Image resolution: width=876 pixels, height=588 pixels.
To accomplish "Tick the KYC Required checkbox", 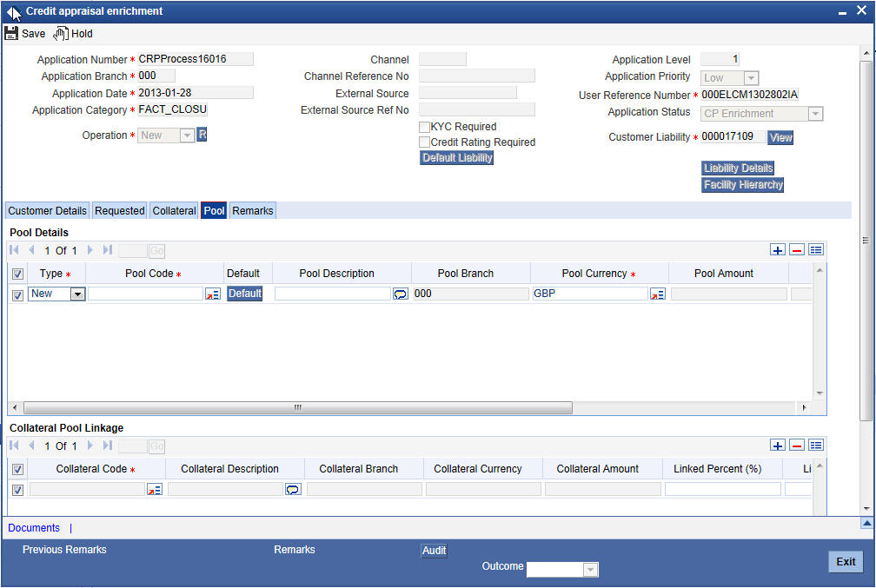I will pyautogui.click(x=425, y=127).
